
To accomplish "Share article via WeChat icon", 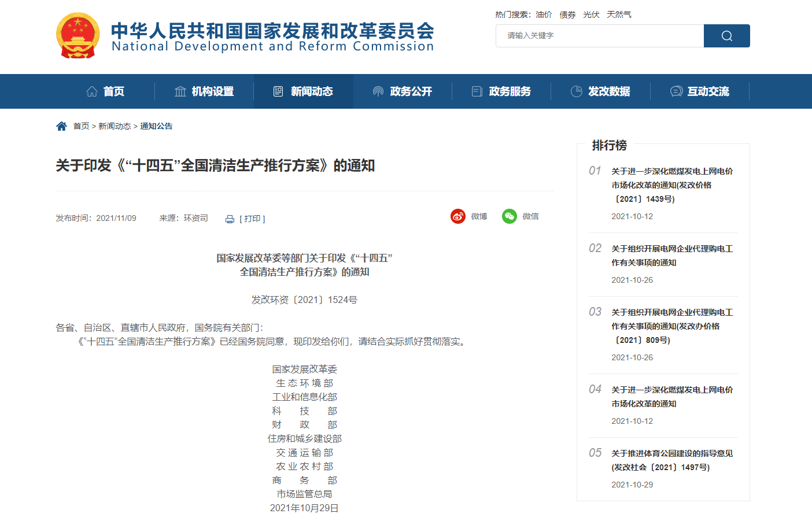I will (510, 216).
